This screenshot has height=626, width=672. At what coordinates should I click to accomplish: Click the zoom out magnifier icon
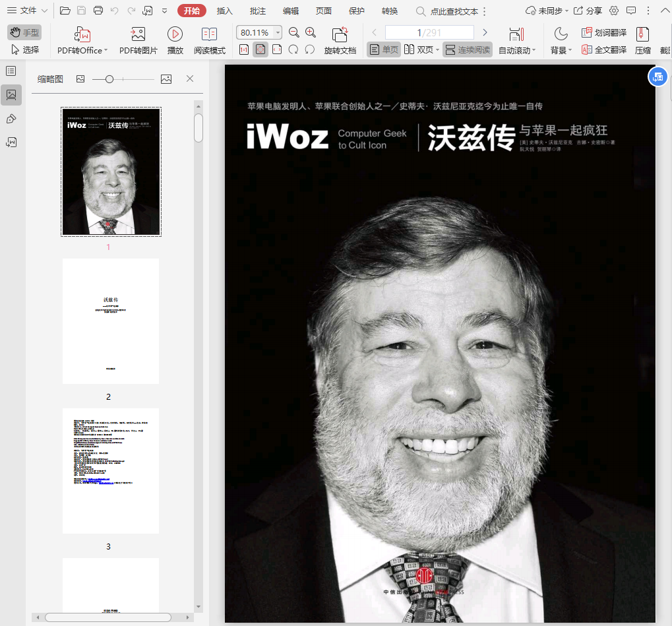point(294,32)
